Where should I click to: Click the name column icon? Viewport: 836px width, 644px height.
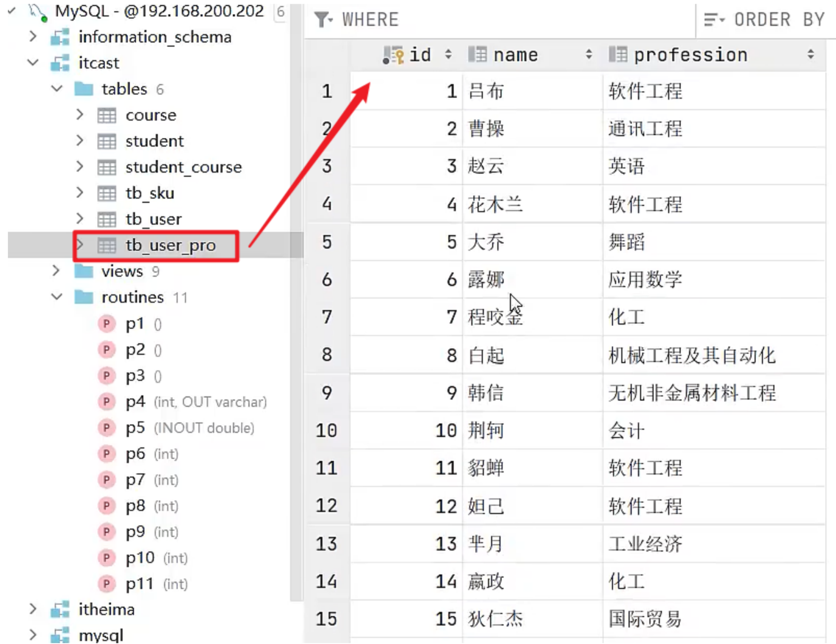[478, 54]
